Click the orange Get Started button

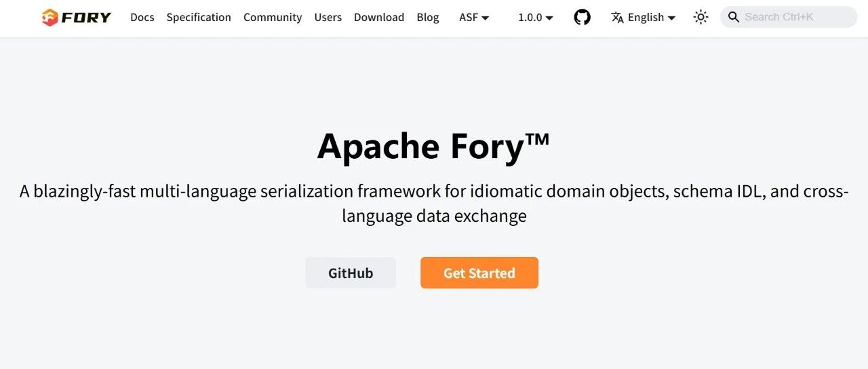[479, 273]
